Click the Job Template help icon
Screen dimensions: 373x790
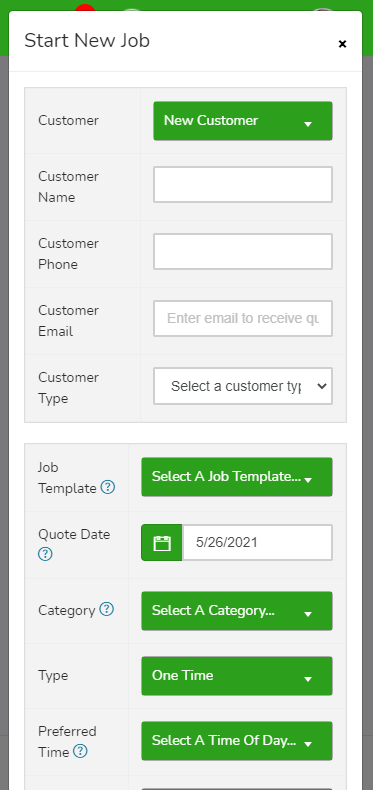tap(108, 487)
